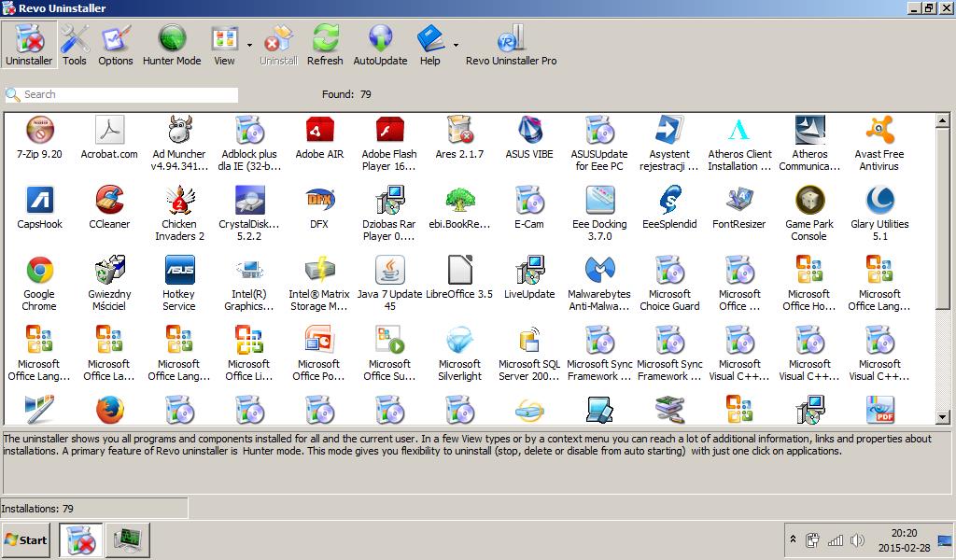
Task: Select the FontResizer program
Action: [x=739, y=208]
